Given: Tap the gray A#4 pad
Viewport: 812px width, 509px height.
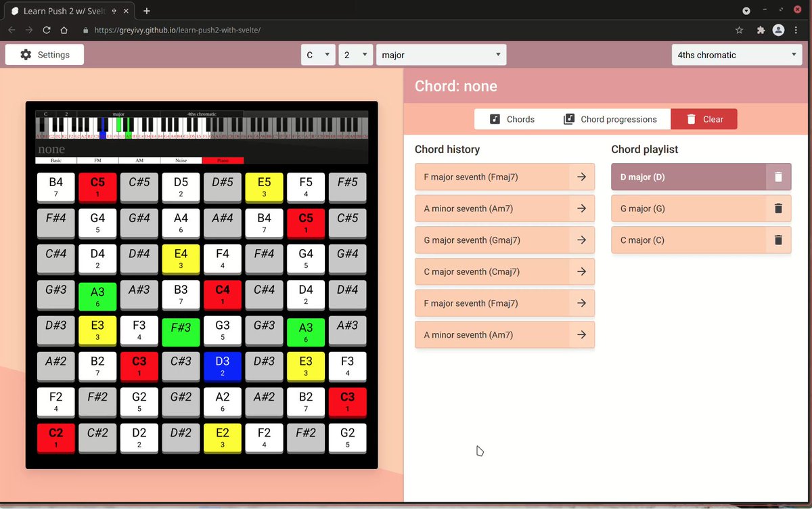Looking at the screenshot, I should pos(223,222).
